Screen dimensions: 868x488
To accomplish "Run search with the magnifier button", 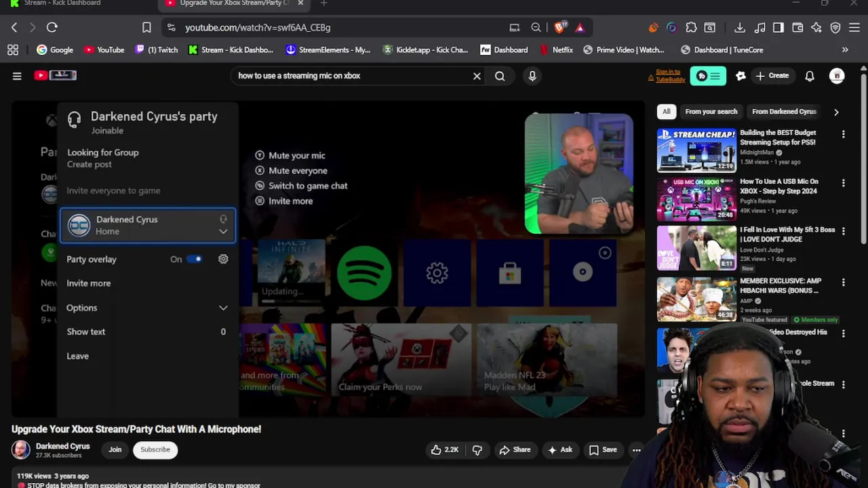I will (x=500, y=76).
